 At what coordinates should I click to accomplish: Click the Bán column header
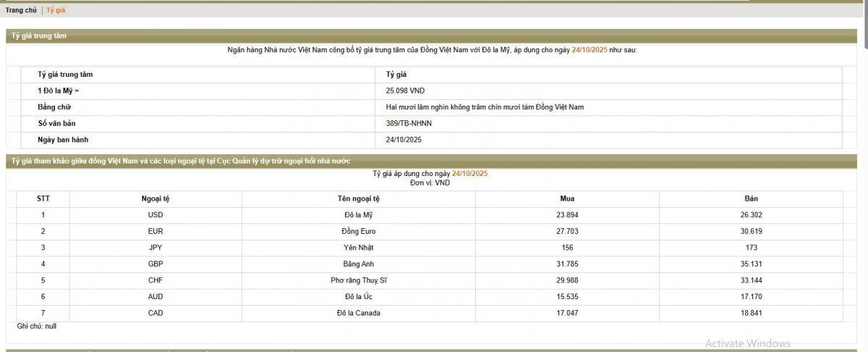(751, 198)
